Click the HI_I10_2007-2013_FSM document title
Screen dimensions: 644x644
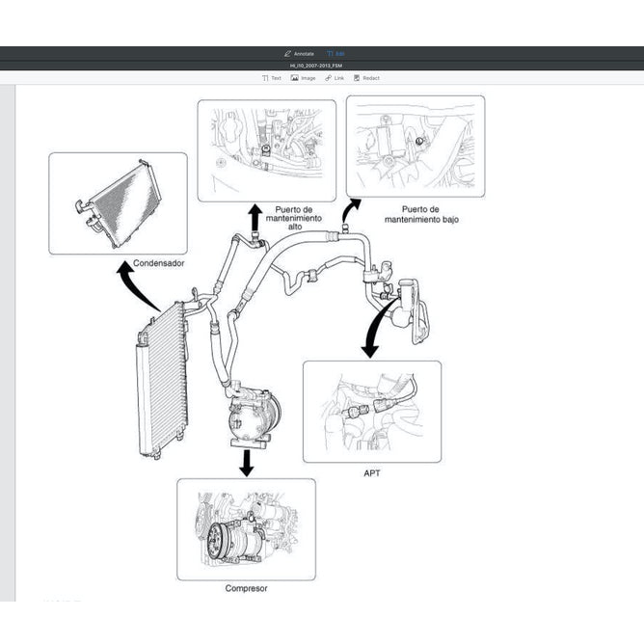coord(322,66)
